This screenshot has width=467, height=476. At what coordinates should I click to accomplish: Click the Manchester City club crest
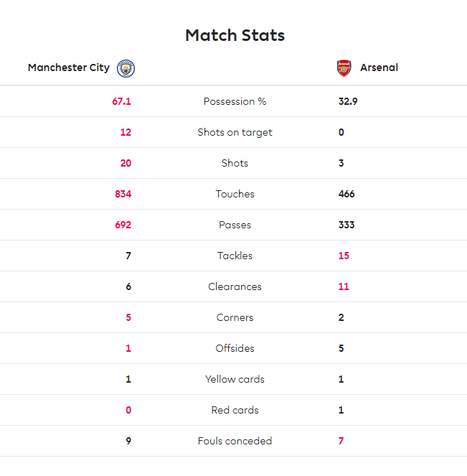coord(126,68)
